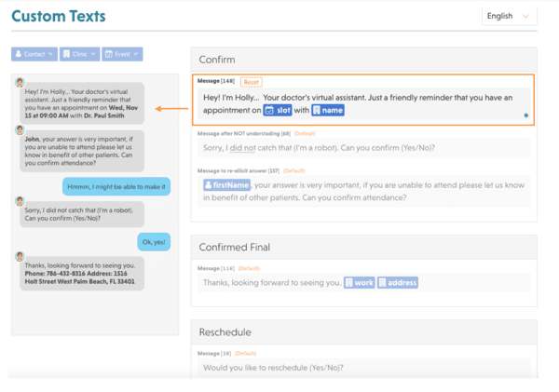Viewport: 559px width, 392px height.
Task: Edit the 'Sorry, I did not catch that' message field
Action: (x=363, y=147)
